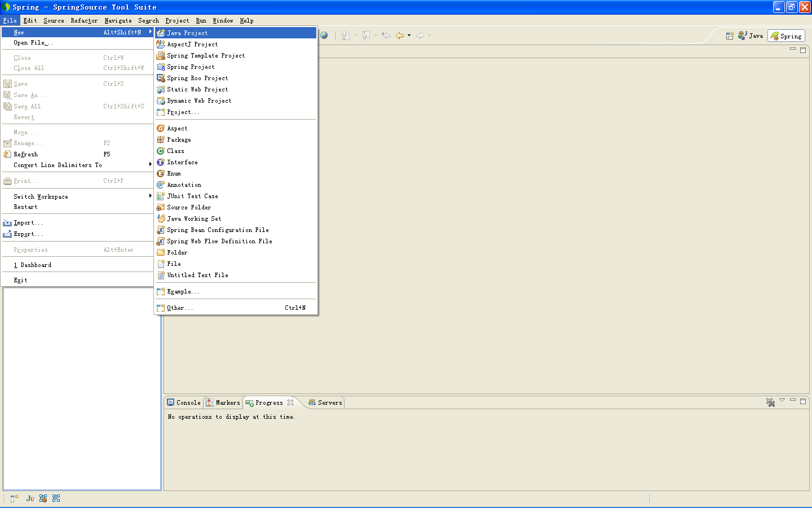The height and width of the screenshot is (508, 812).
Task: Open the Edit menu
Action: [x=30, y=20]
